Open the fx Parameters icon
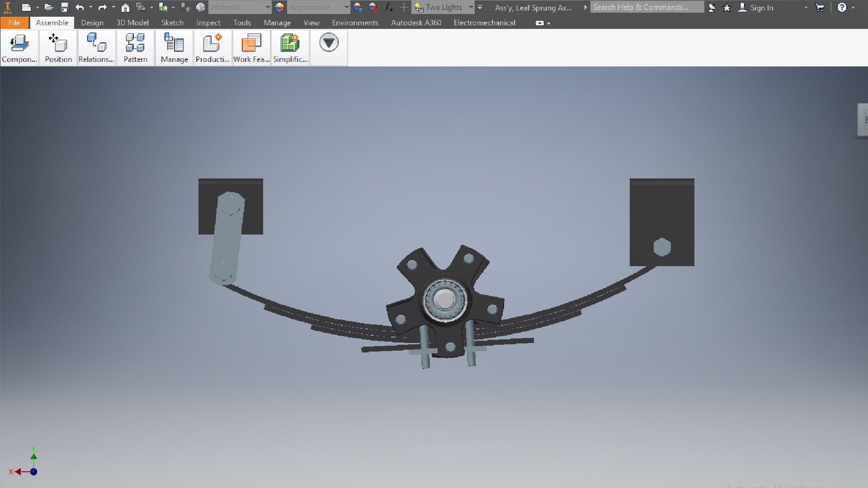The image size is (868, 488). (x=388, y=7)
